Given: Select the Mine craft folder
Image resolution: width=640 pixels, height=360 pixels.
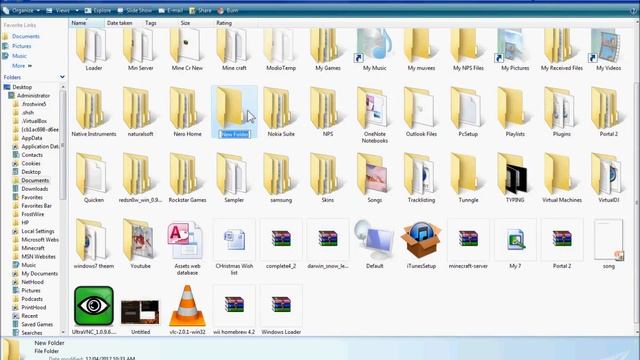Looking at the screenshot, I should (x=234, y=49).
